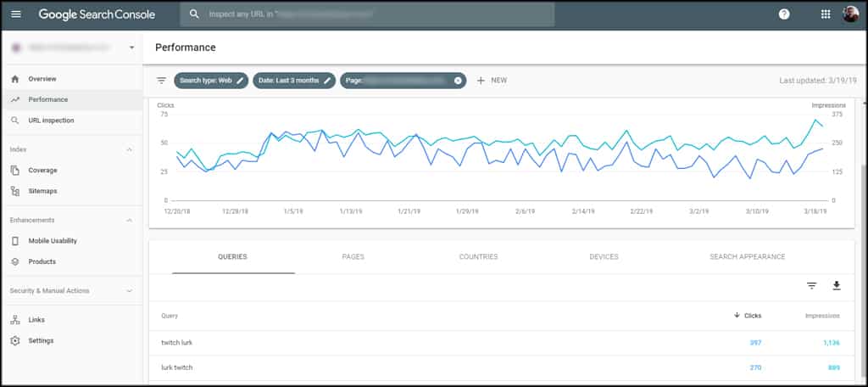Switch to the COUNTRIES tab

tap(478, 257)
